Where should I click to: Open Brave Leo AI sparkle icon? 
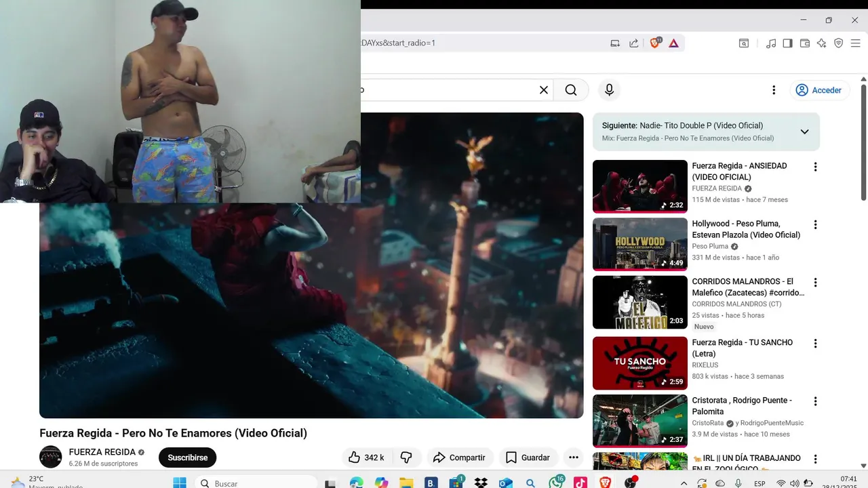pos(821,43)
